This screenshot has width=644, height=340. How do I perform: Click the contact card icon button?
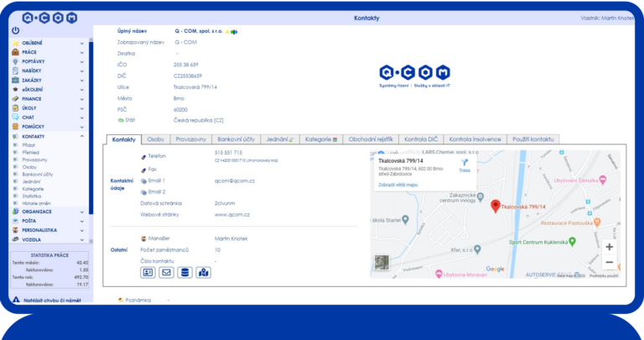tap(148, 273)
